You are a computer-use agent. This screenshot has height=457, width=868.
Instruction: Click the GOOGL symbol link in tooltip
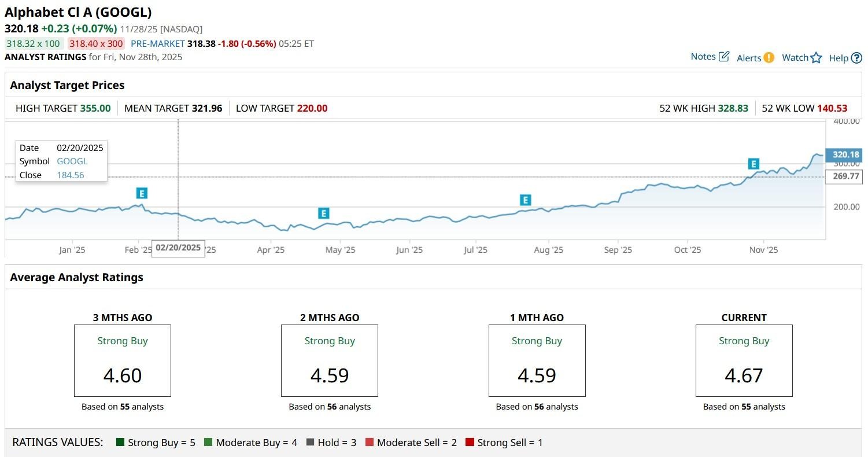click(x=72, y=161)
